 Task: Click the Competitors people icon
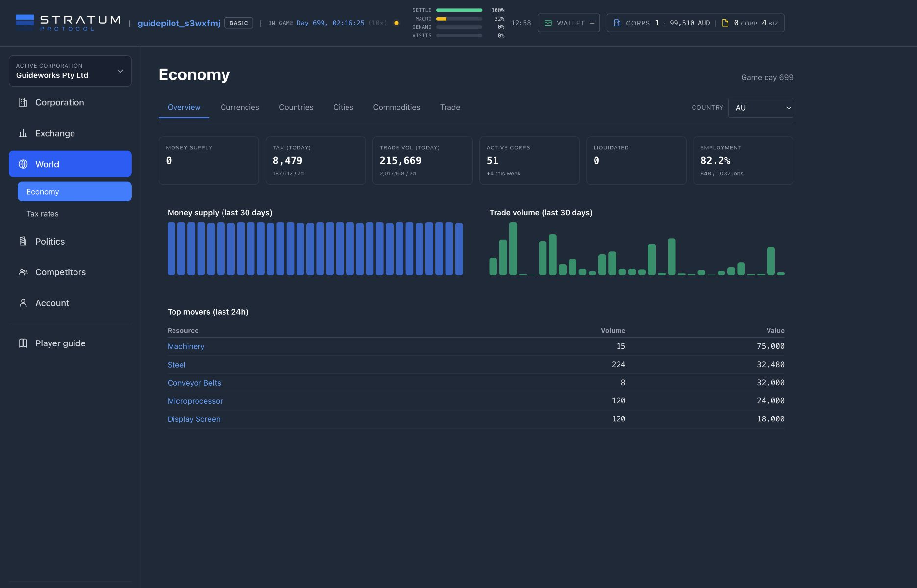pyautogui.click(x=23, y=272)
